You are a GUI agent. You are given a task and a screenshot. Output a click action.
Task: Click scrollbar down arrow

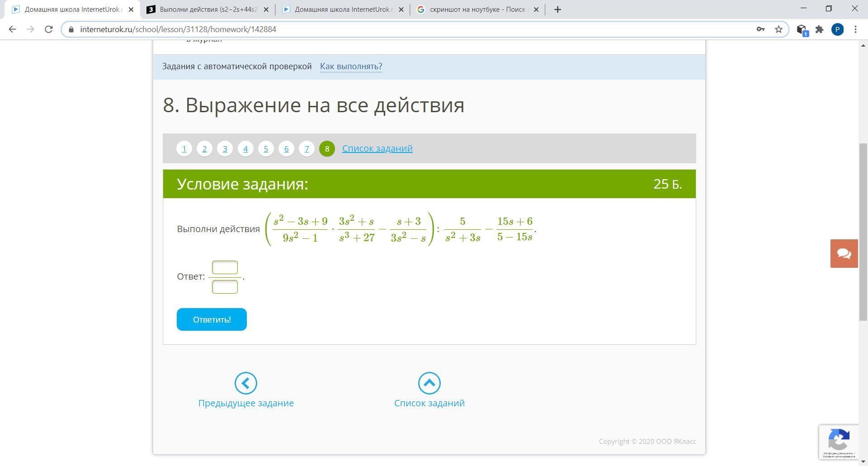click(x=863, y=461)
